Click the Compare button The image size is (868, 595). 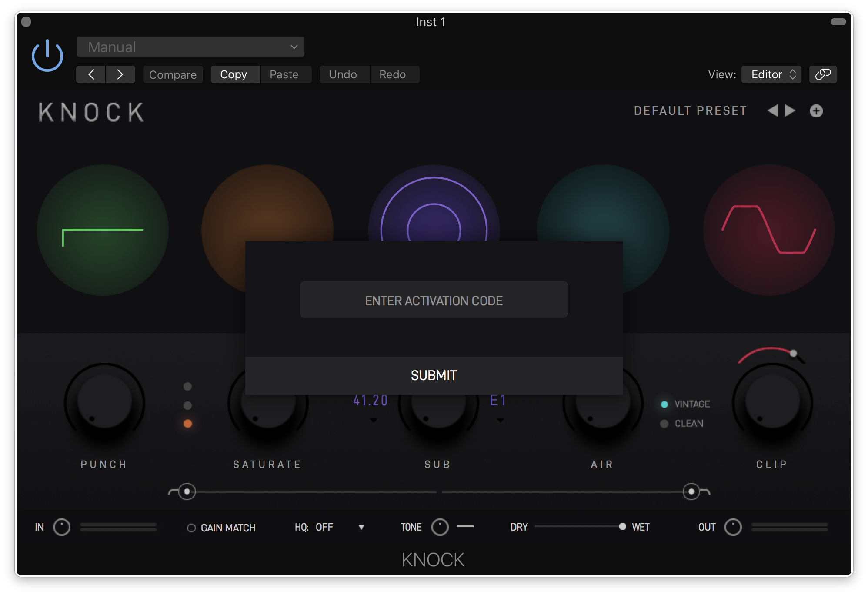pyautogui.click(x=173, y=74)
